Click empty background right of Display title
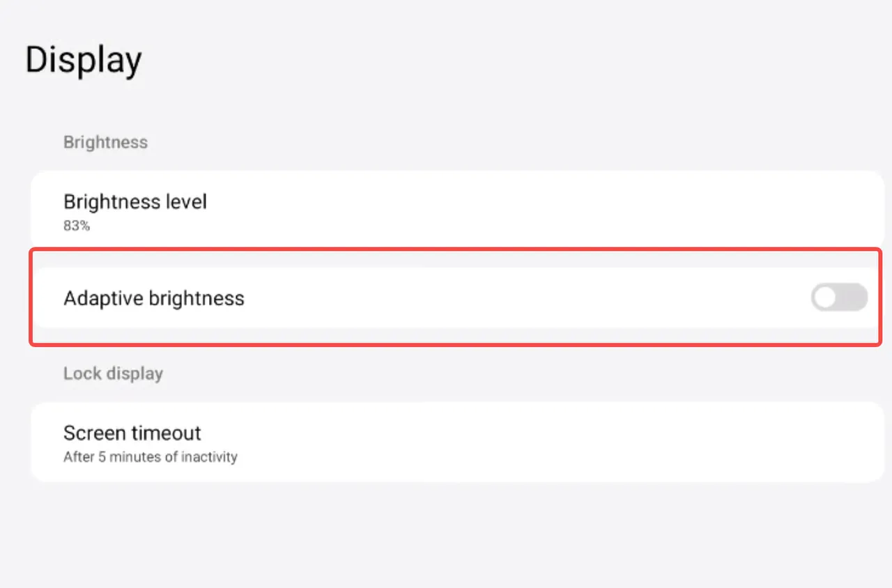The height and width of the screenshot is (588, 892). 488,60
